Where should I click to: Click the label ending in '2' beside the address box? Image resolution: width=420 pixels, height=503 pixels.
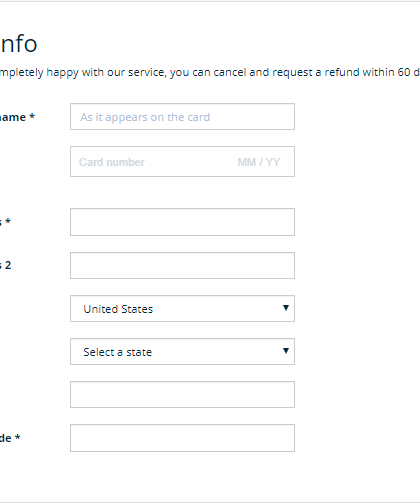point(5,265)
